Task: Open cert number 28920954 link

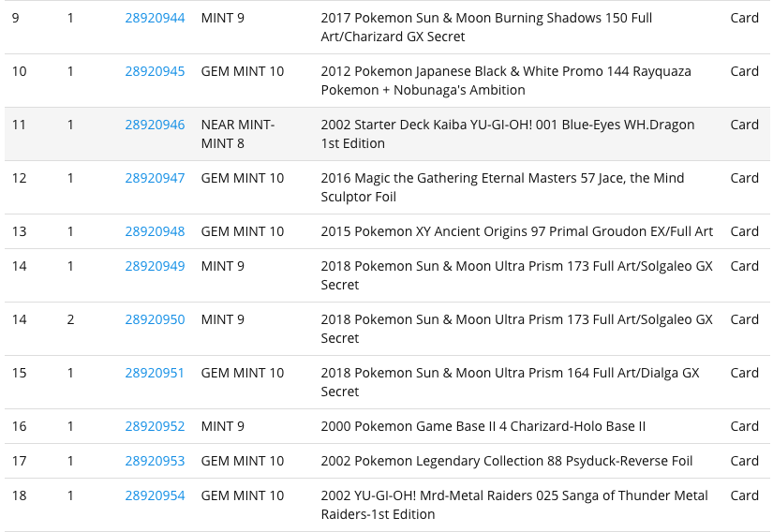Action: coord(155,495)
